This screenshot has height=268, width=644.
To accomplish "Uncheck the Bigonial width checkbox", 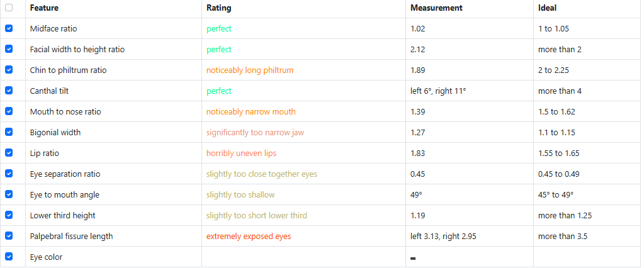I will pos(9,133).
